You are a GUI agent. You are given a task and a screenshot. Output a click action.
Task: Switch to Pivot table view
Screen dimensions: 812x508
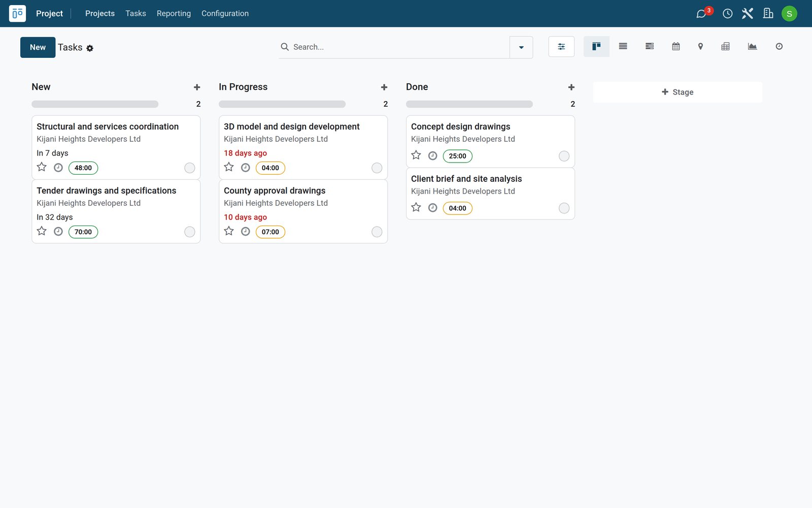click(726, 47)
